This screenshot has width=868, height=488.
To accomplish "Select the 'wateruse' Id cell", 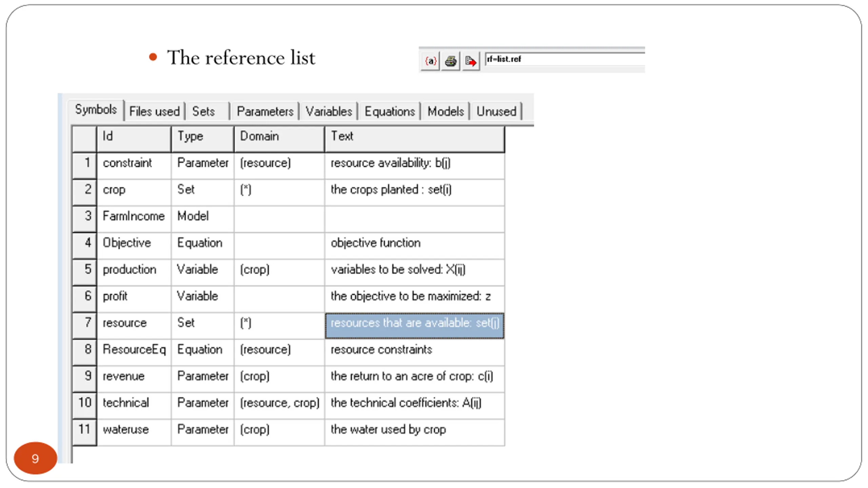I will pos(134,432).
